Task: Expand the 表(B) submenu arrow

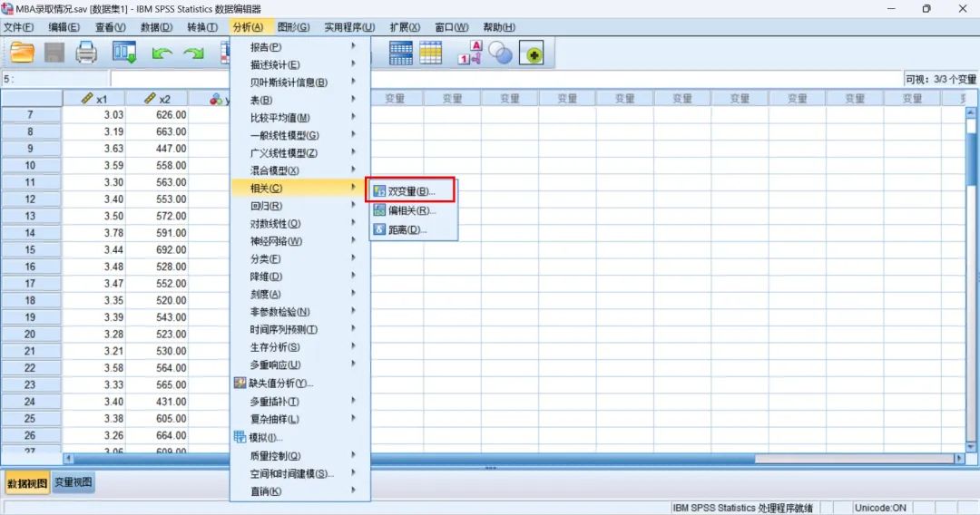Action: coord(354,99)
